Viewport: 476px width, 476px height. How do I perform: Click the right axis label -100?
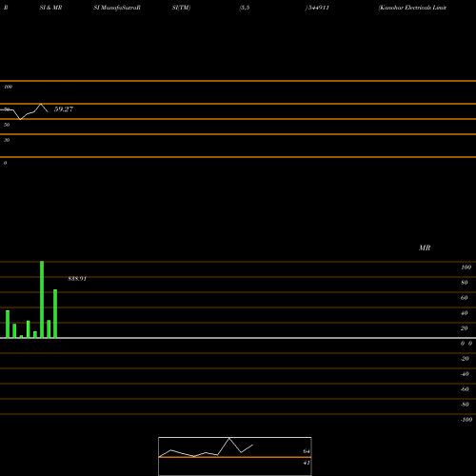pos(466,420)
